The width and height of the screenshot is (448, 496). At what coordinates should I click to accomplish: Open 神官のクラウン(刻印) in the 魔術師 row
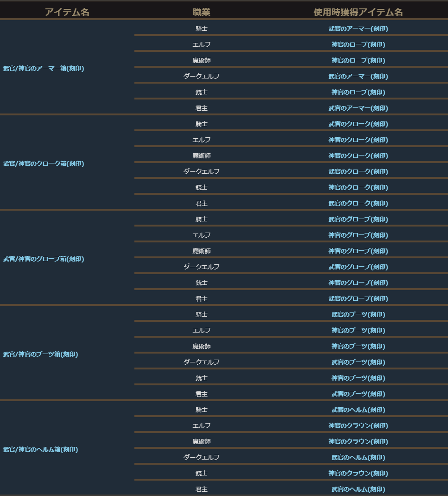358,442
